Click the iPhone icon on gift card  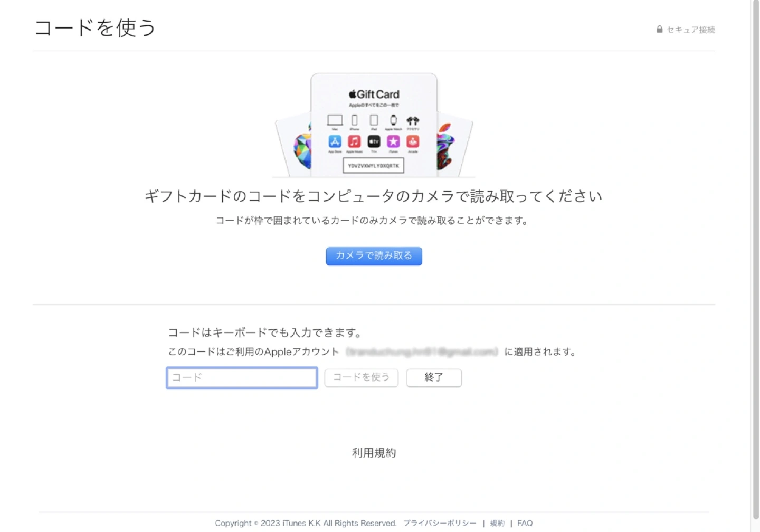pos(355,120)
